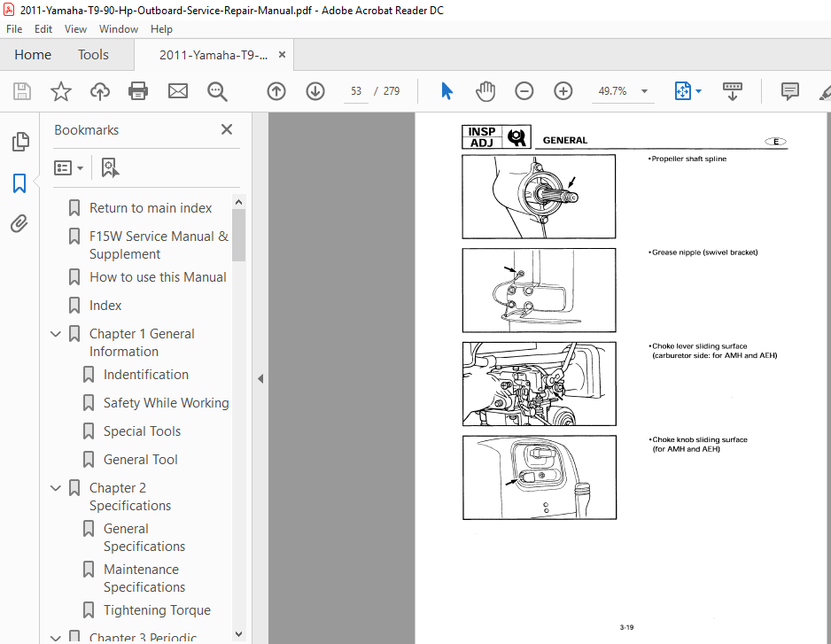This screenshot has height=644, width=831.
Task: Send the file by email envelope icon
Action: click(x=178, y=91)
